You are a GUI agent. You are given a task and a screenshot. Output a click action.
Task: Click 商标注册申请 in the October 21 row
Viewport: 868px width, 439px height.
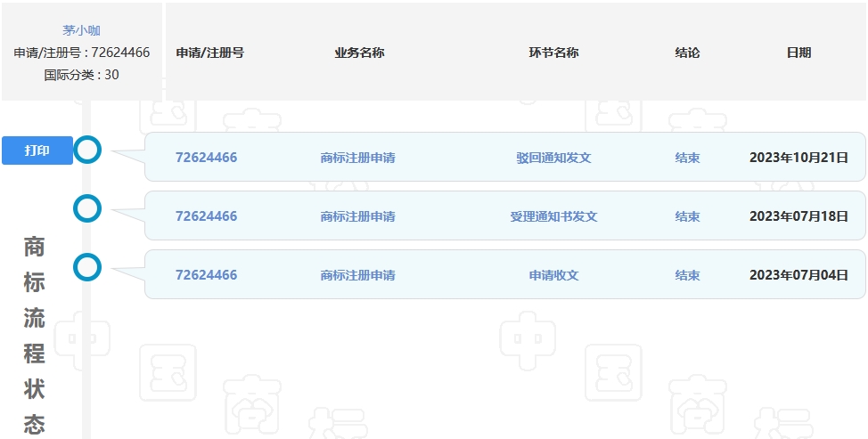[357, 158]
